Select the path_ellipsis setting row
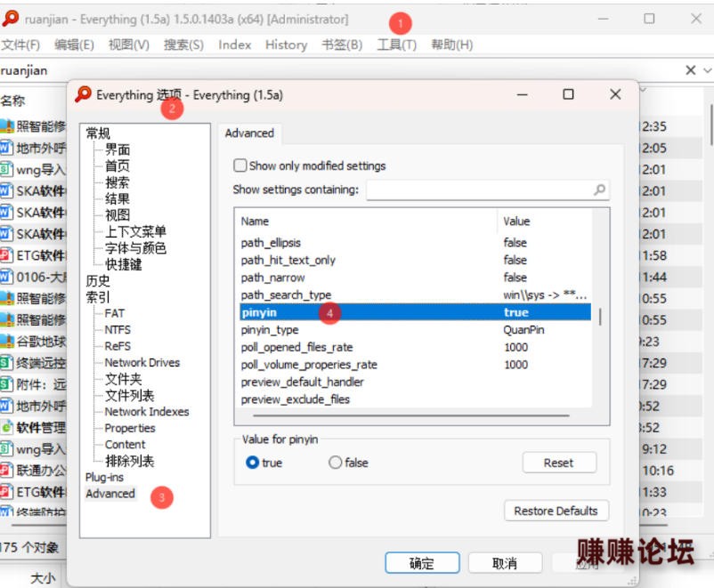714x588 pixels. (x=415, y=243)
